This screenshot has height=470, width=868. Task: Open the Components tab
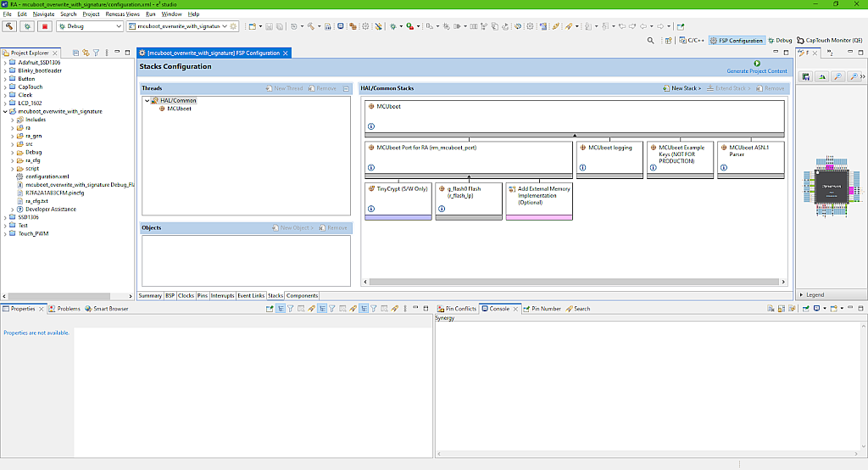point(303,296)
